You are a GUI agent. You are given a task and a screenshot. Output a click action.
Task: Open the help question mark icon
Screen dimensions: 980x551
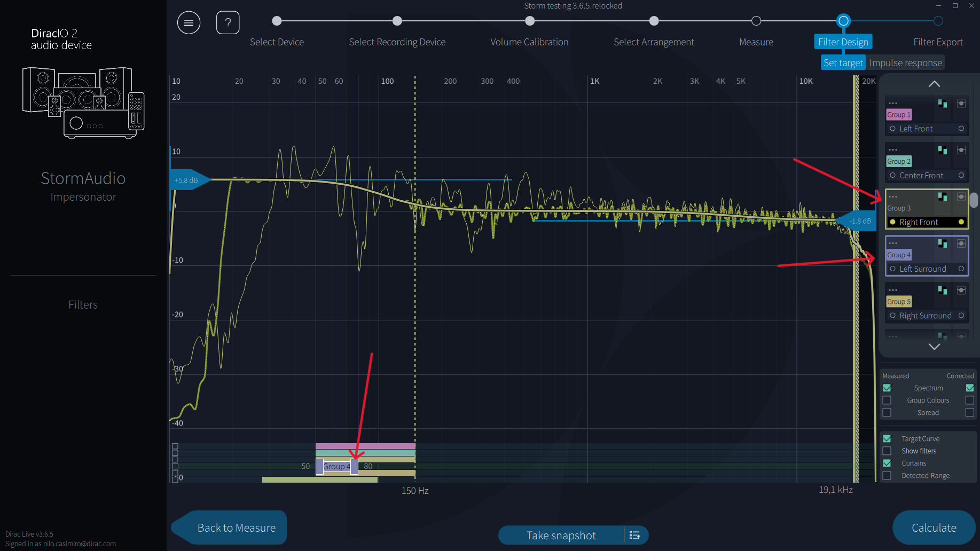pos(228,22)
